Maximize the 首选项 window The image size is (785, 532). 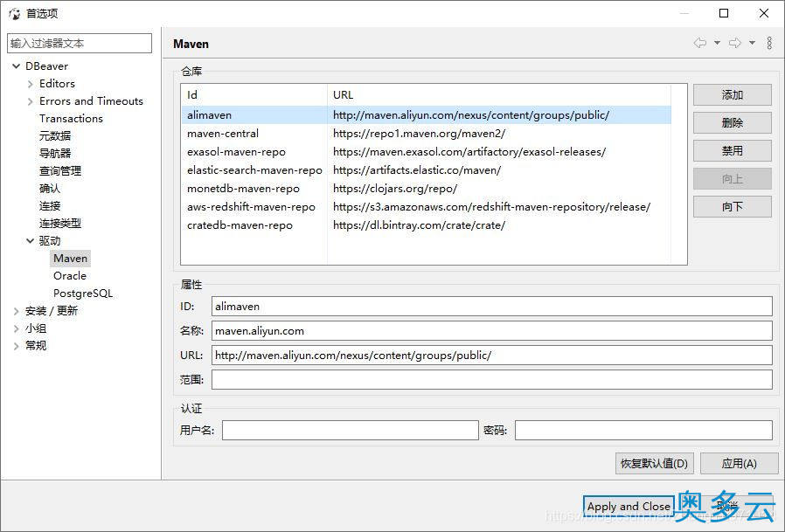[724, 13]
